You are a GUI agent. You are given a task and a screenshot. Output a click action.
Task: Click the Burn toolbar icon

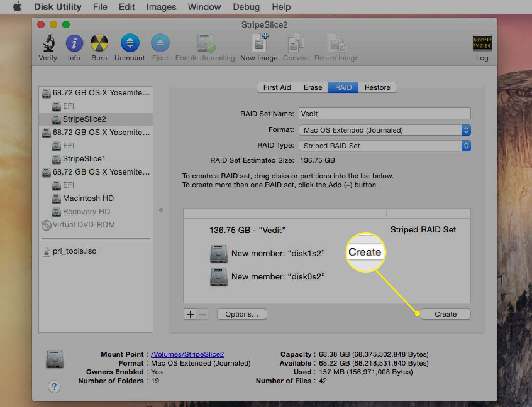[x=99, y=43]
